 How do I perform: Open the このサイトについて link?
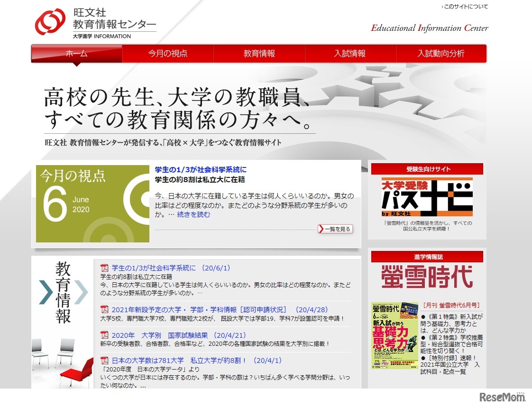pos(466,7)
